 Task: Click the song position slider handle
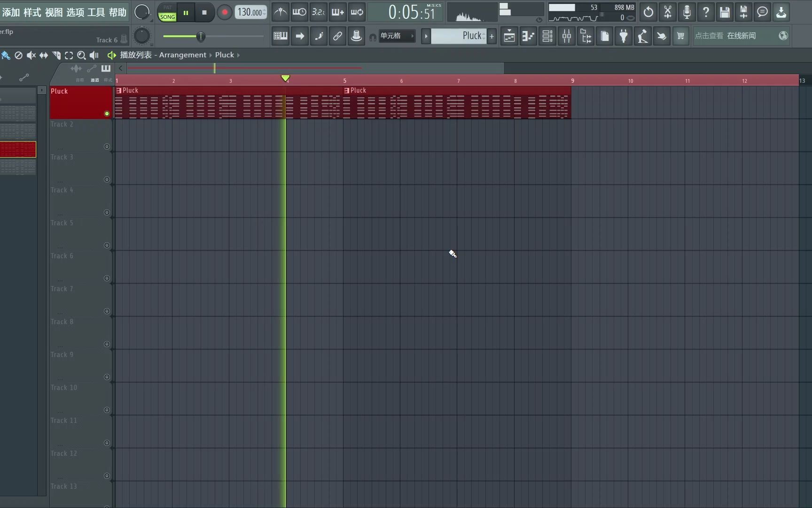click(201, 36)
